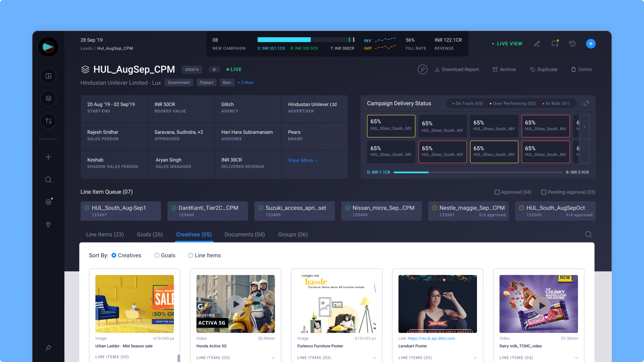Open the dashboard layout icon in sidebar

pos(48,76)
